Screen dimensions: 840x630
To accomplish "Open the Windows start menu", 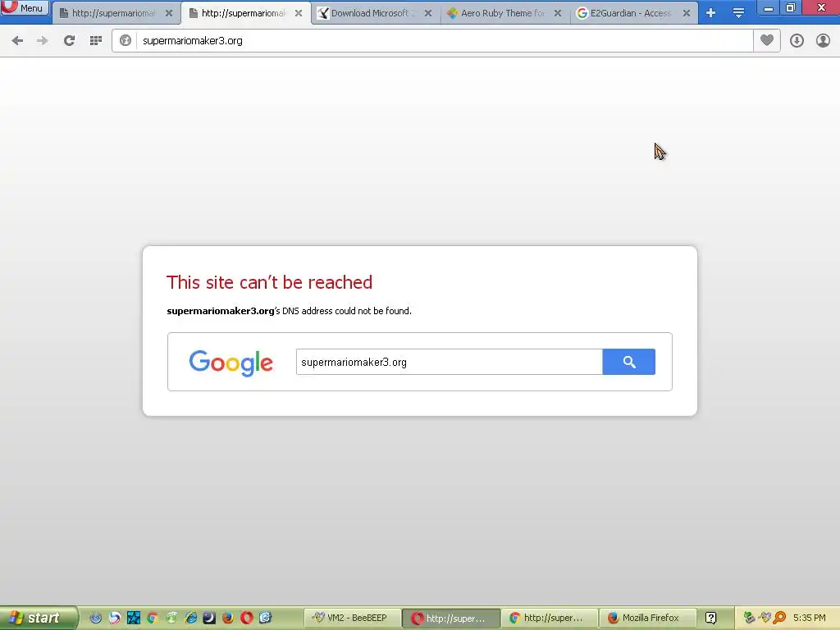I will pyautogui.click(x=38, y=618).
